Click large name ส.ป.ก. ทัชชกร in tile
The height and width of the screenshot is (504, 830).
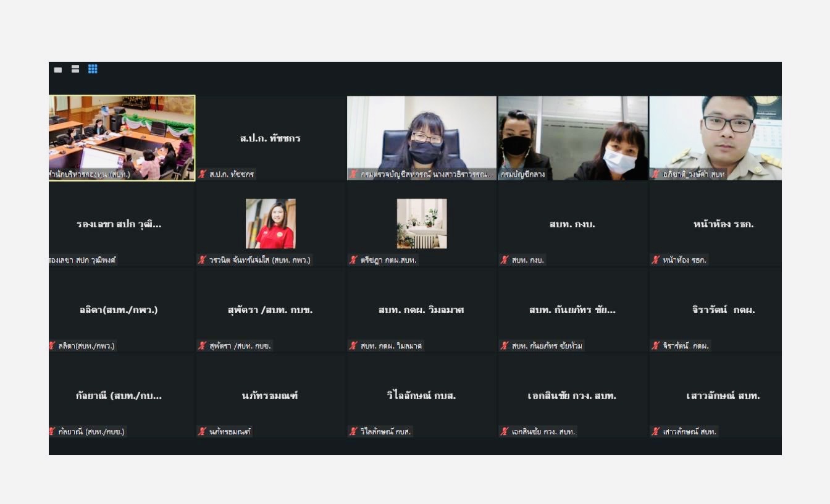pos(270,138)
